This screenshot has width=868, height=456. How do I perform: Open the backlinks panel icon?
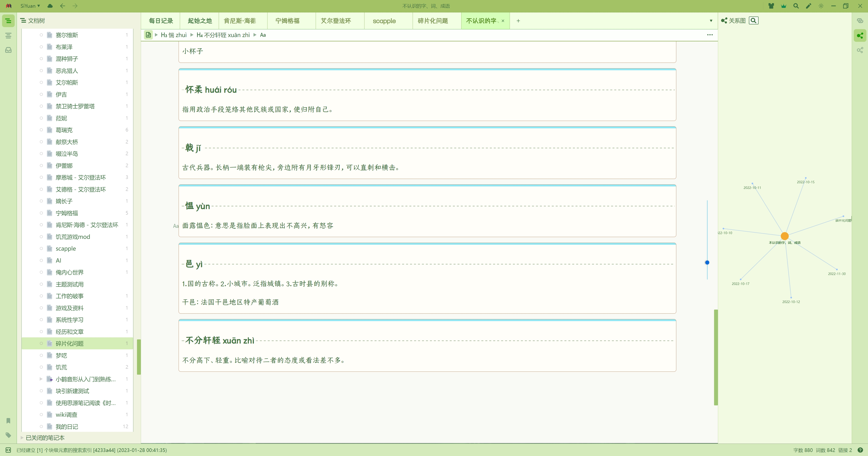(x=860, y=21)
